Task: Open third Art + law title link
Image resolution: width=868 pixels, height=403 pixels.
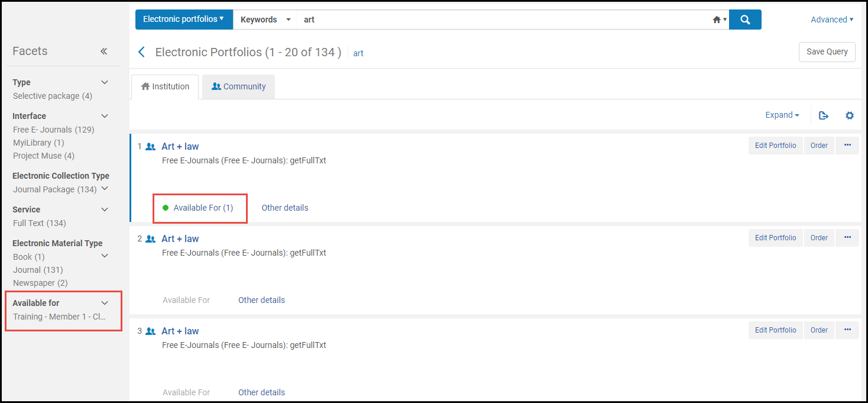Action: (180, 331)
